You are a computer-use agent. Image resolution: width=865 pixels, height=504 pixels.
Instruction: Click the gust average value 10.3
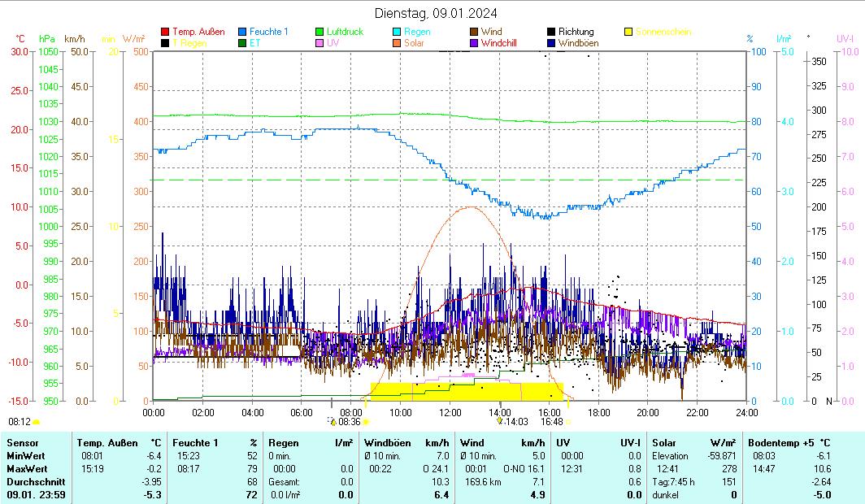pos(441,482)
